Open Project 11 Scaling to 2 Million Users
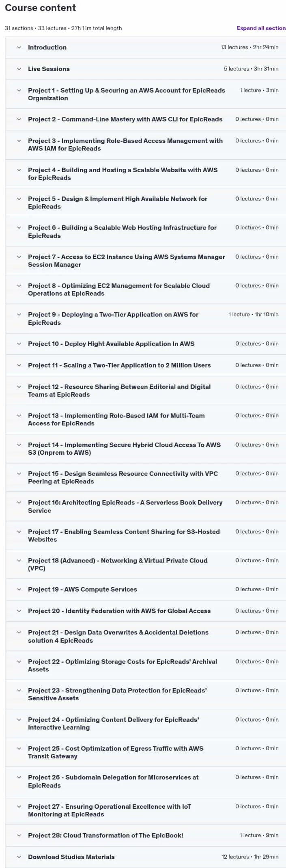 click(x=119, y=365)
